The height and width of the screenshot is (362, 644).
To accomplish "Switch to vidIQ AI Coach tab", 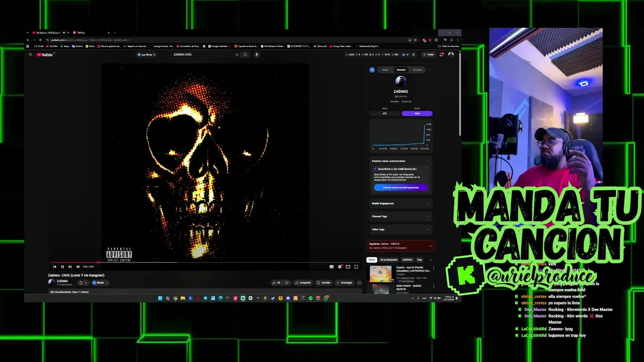I will 417,70.
